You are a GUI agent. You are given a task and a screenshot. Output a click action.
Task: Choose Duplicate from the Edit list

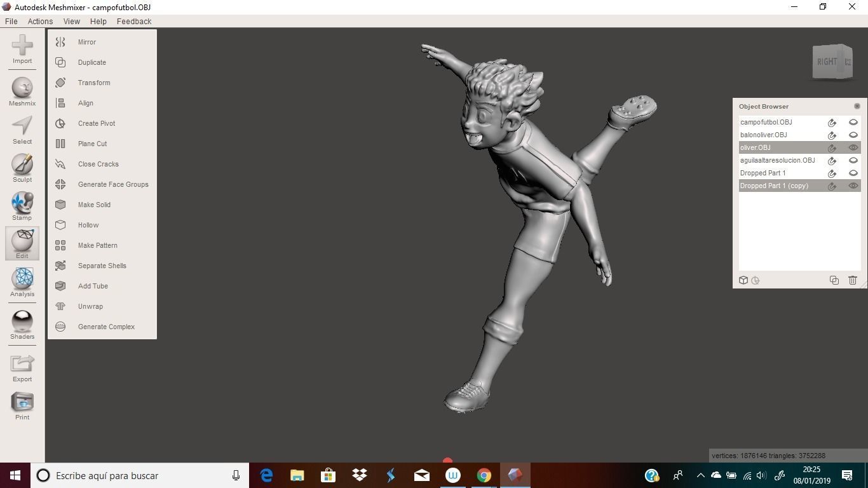click(x=92, y=62)
